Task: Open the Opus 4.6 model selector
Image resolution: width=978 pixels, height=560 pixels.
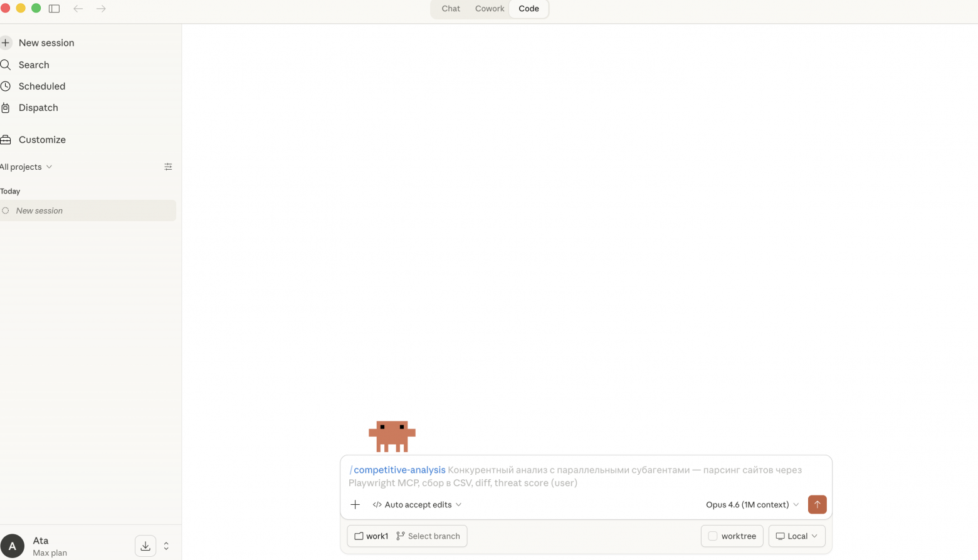Action: point(752,504)
